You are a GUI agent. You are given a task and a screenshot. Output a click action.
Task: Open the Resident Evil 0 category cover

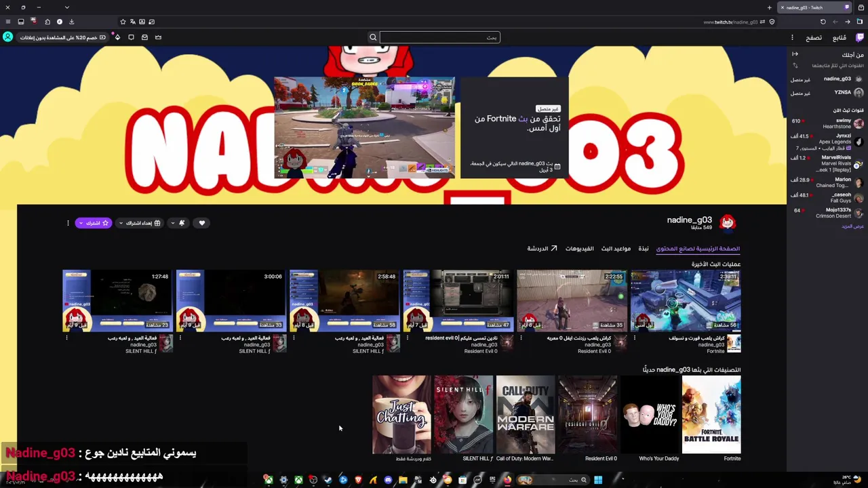587,414
